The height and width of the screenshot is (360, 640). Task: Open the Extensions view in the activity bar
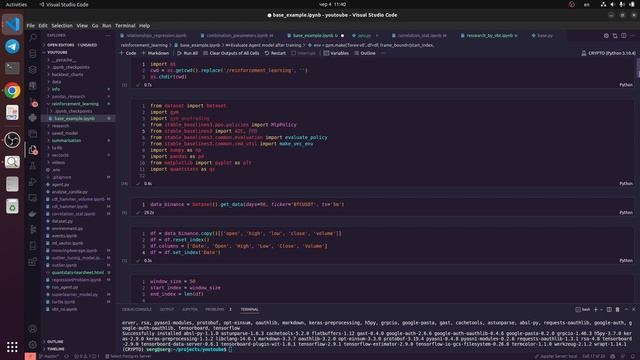click(33, 262)
